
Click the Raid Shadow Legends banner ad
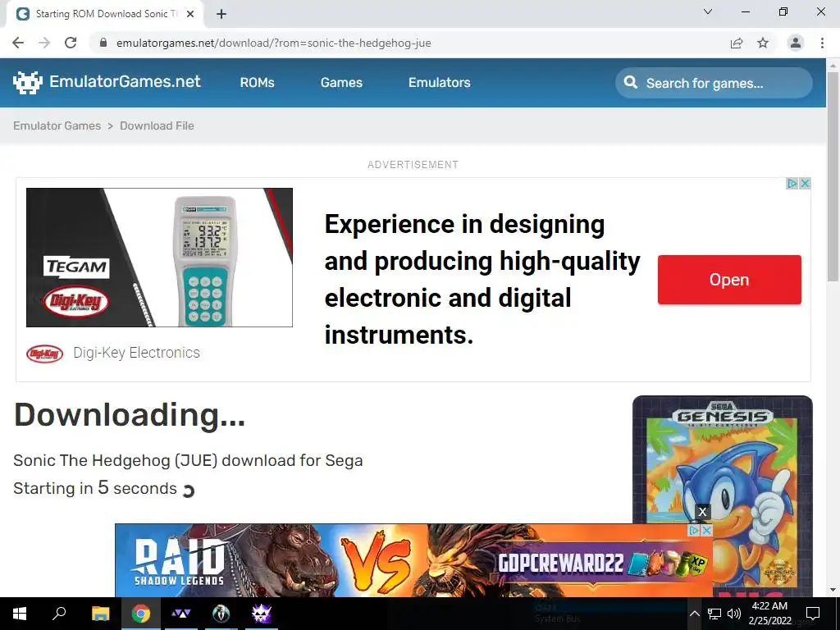(x=413, y=561)
